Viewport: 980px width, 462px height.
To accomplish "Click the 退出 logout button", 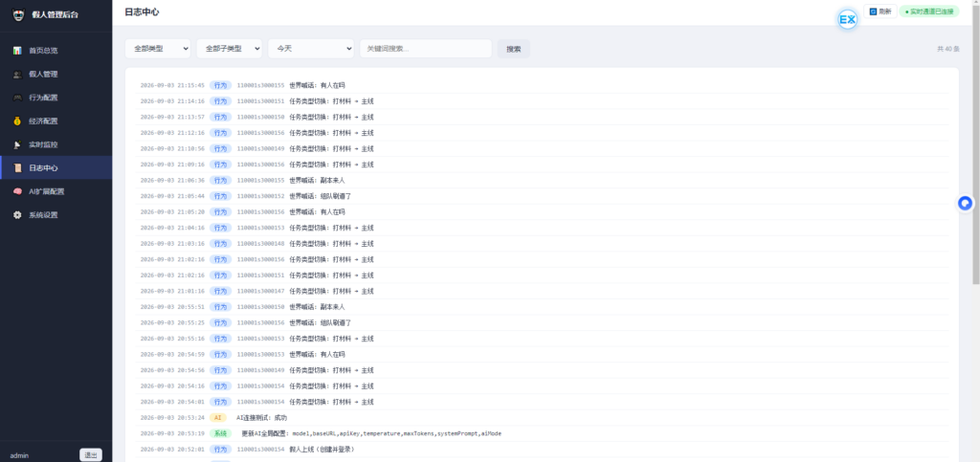I will (x=91, y=455).
